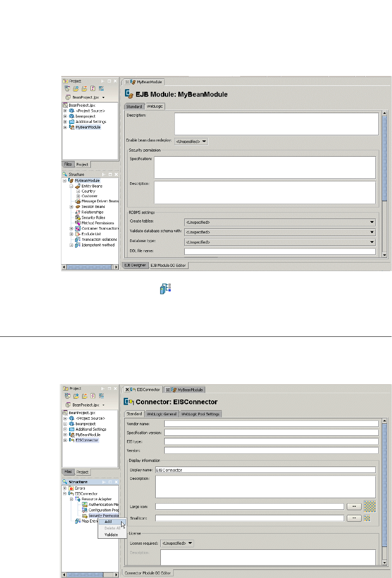Select Customer under Entity Beans
The image size is (392, 578).
point(90,196)
